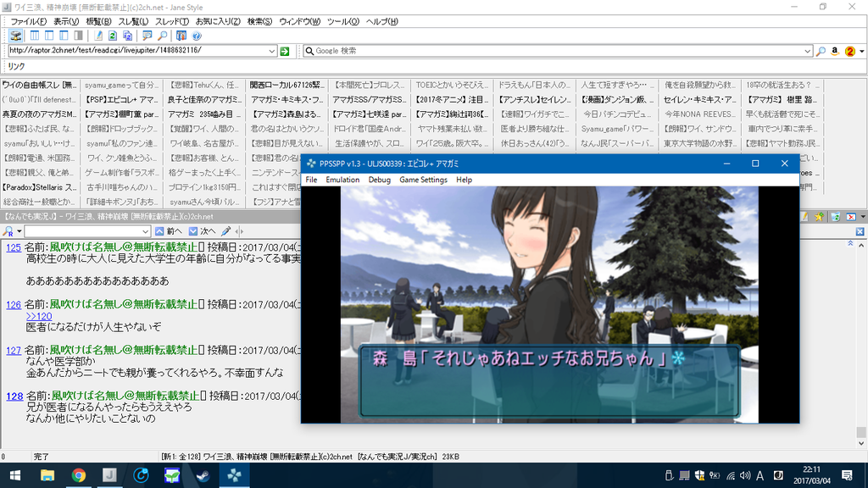This screenshot has height=488, width=868.
Task: Click the blue X to close thread search bar
Action: tap(860, 231)
